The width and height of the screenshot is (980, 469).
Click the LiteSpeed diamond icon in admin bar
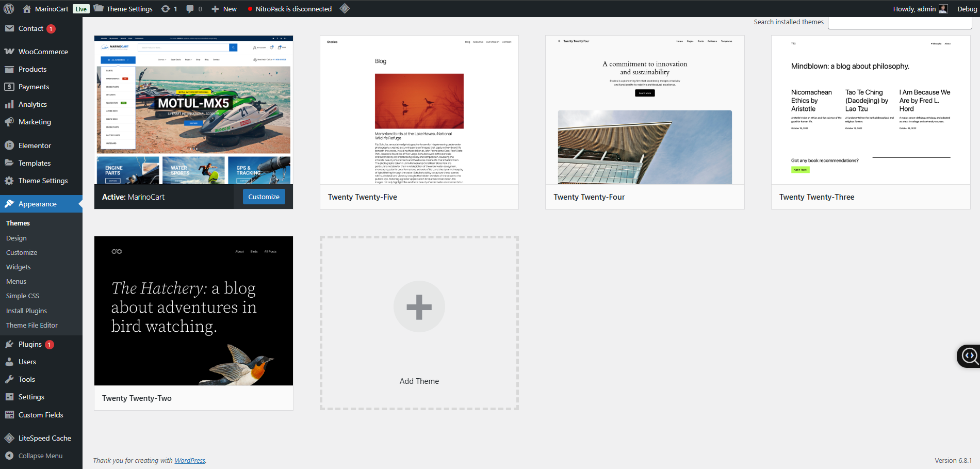point(345,8)
